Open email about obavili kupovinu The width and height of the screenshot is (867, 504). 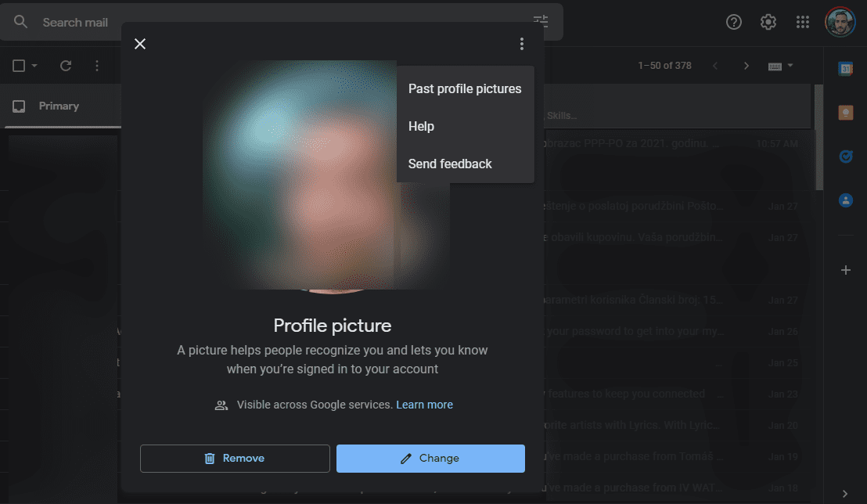[x=678, y=237]
